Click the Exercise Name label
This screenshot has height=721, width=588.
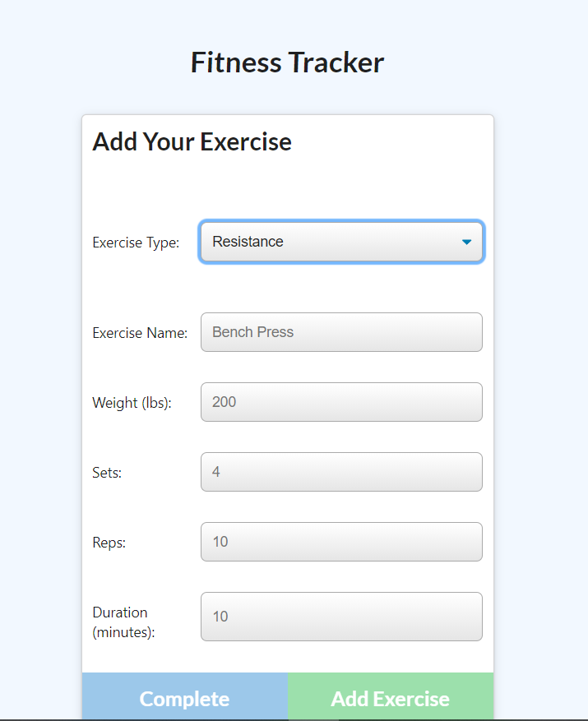(x=140, y=333)
